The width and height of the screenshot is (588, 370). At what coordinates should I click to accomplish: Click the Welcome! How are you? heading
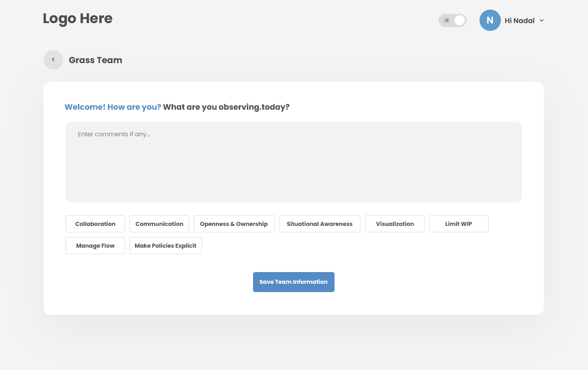pyautogui.click(x=113, y=107)
